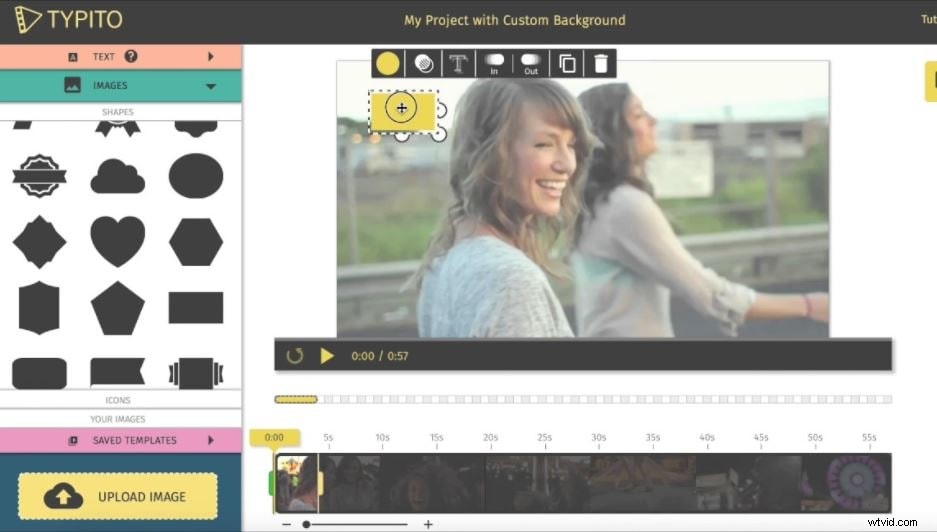Select the text style T tool
Image resolution: width=937 pixels, height=532 pixels.
(458, 63)
